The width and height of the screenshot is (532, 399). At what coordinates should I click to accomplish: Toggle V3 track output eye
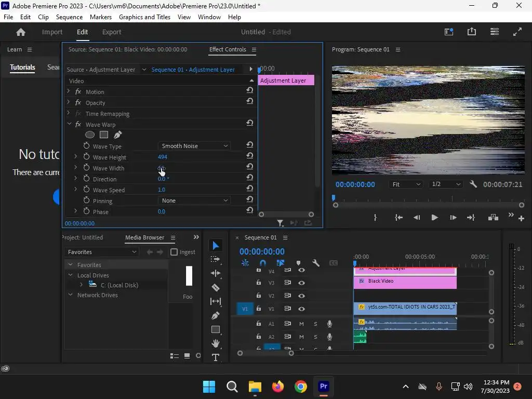point(301,283)
